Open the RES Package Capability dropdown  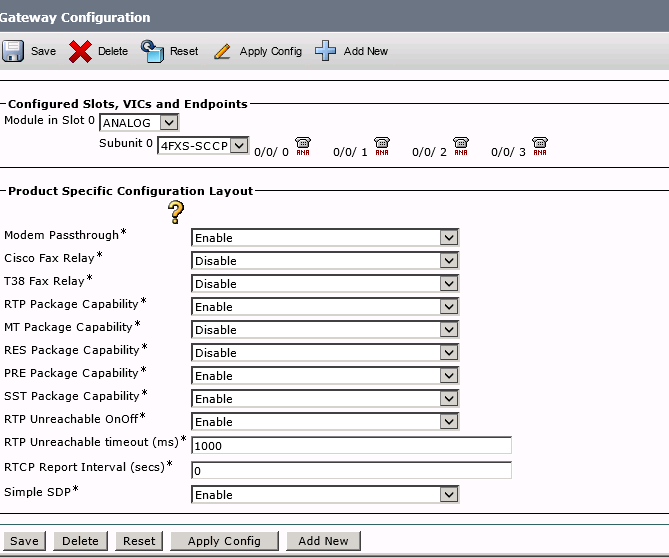(325, 353)
